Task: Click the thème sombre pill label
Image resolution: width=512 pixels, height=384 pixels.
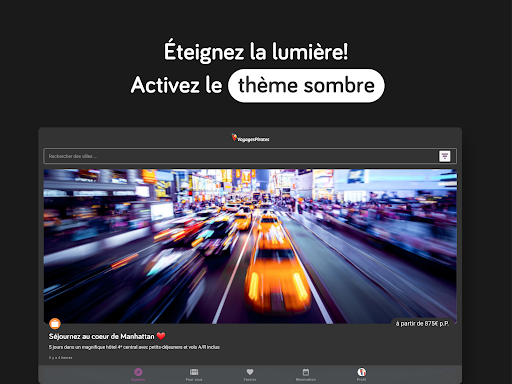Action: [306, 86]
